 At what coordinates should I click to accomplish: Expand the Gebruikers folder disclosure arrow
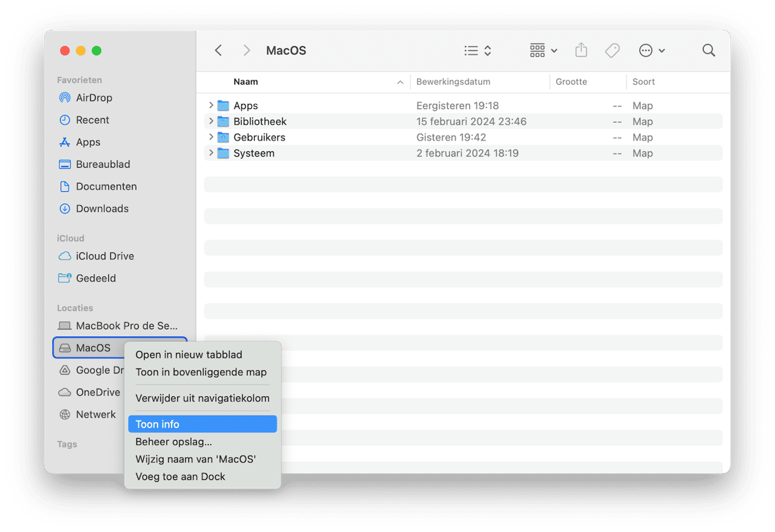(211, 137)
